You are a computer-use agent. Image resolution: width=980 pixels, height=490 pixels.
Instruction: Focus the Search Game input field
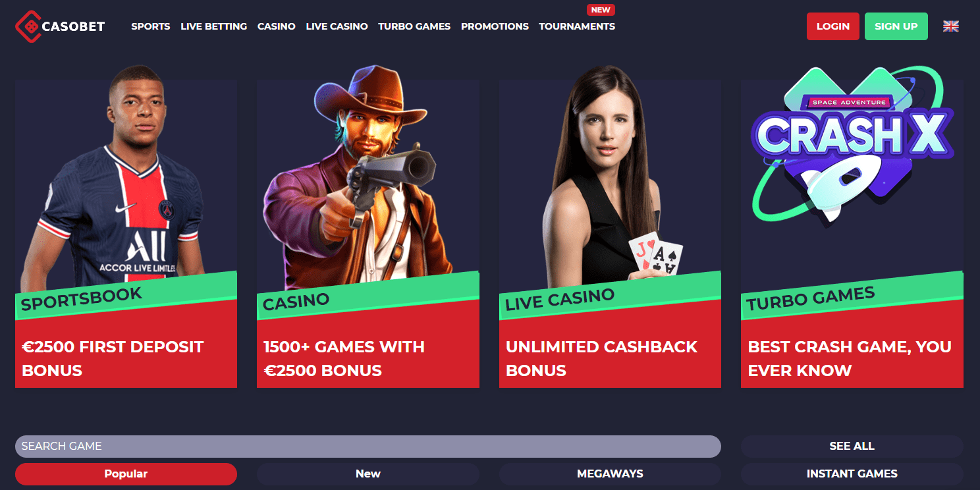point(368,447)
